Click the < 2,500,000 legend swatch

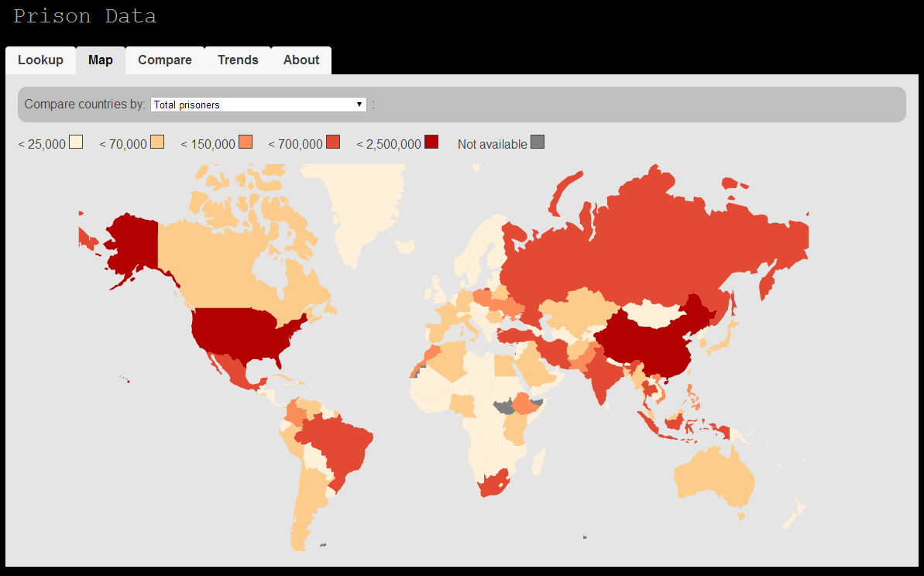431,142
